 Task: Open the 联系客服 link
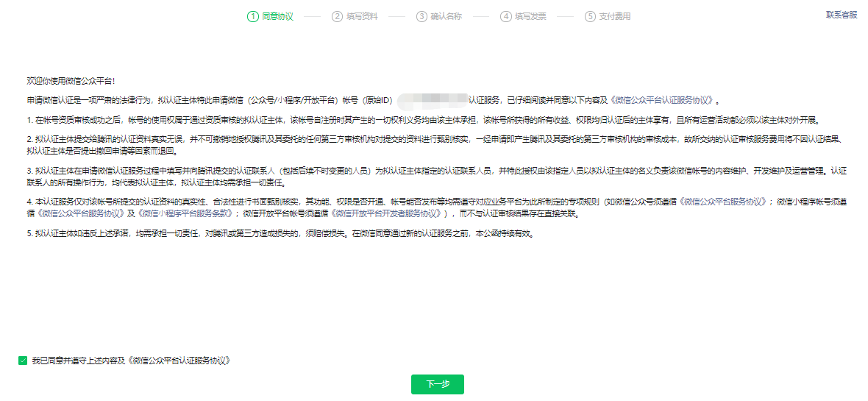click(x=842, y=15)
